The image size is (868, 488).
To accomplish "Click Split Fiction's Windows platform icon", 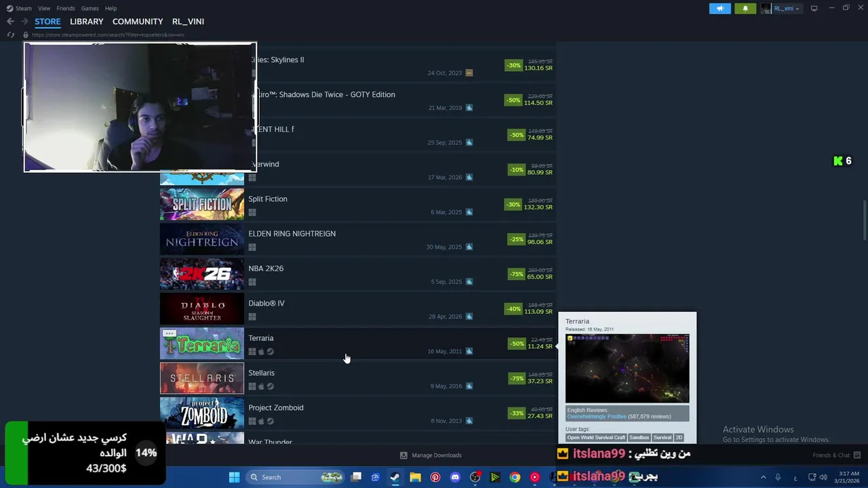I will pos(252,212).
